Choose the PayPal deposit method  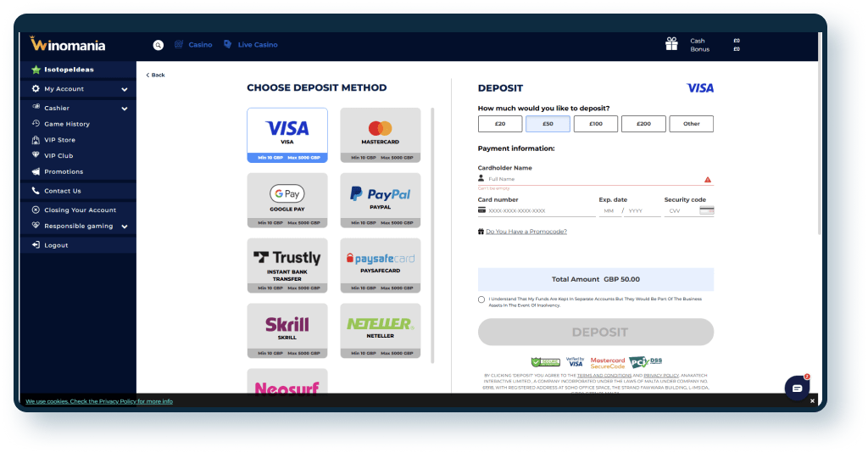381,200
